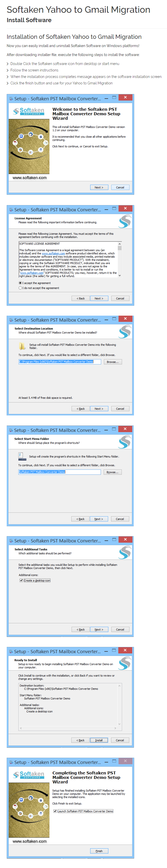
Task: Click Cancel in Ready to Install window
Action: [x=120, y=740]
